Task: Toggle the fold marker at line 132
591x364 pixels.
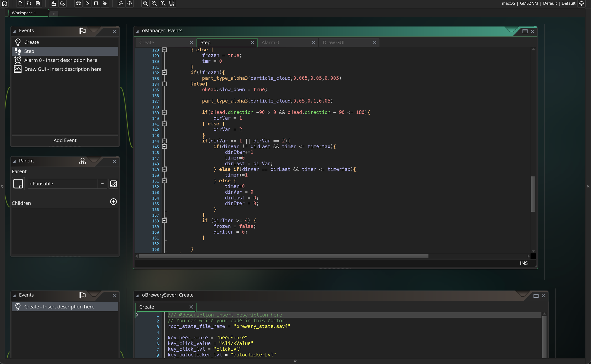Action: (164, 73)
